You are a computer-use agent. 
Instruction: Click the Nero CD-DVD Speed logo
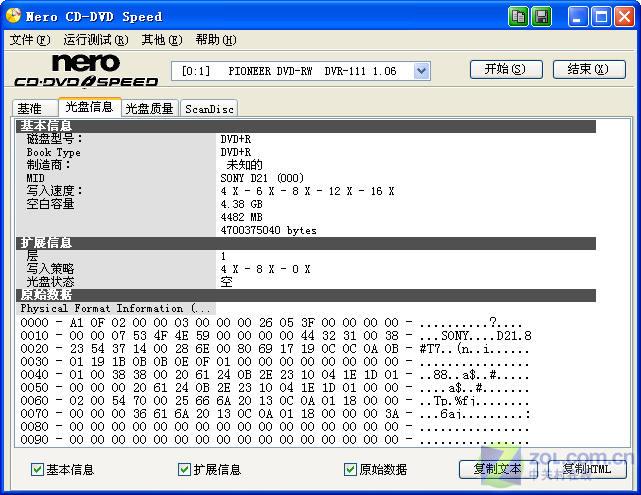(86, 71)
